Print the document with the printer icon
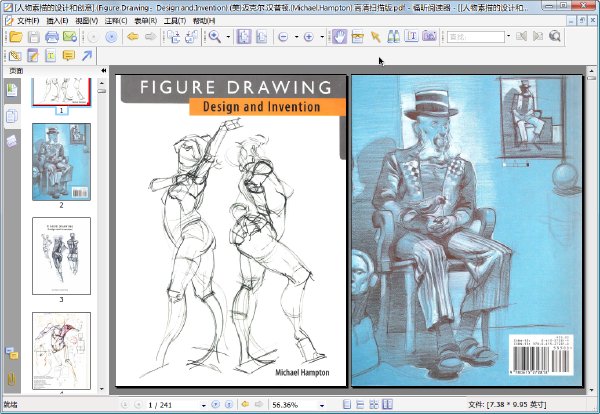Screen dimensions: 600x414 tap(52, 37)
